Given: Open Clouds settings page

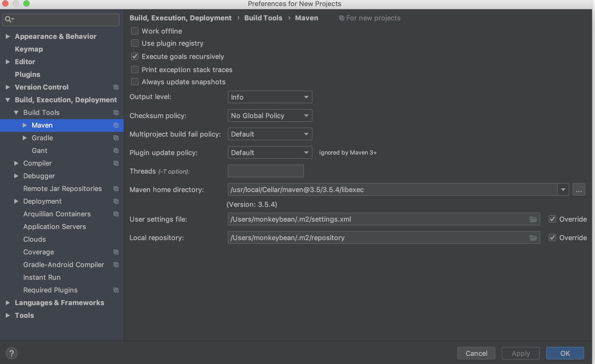Looking at the screenshot, I should click(x=34, y=239).
